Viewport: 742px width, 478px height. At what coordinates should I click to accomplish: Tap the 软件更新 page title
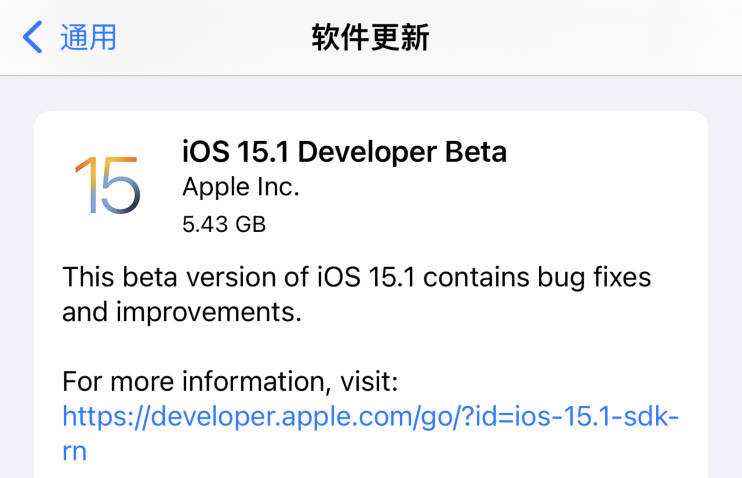pyautogui.click(x=371, y=38)
